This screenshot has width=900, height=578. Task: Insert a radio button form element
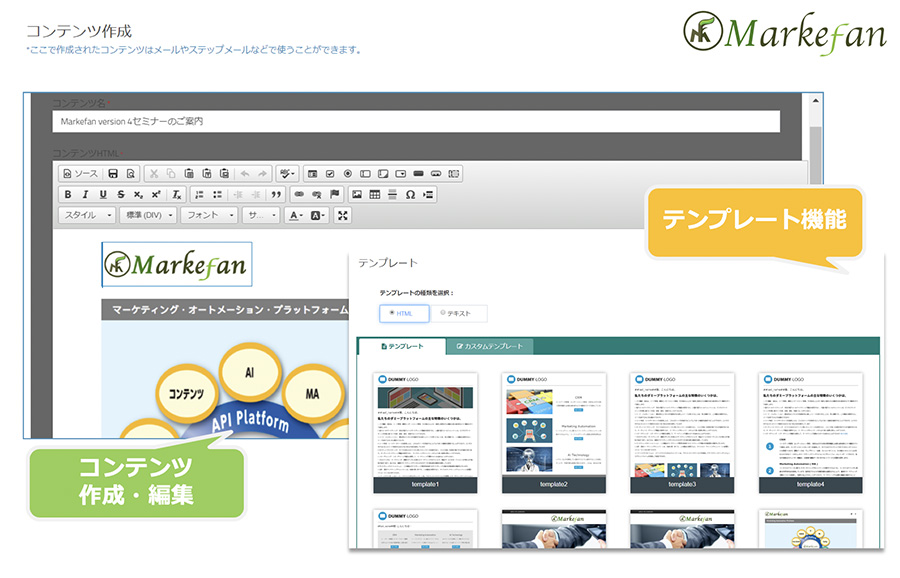[348, 173]
